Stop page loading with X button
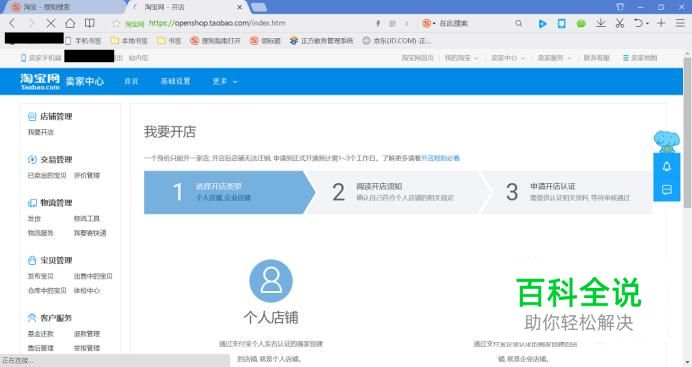 click(51, 23)
